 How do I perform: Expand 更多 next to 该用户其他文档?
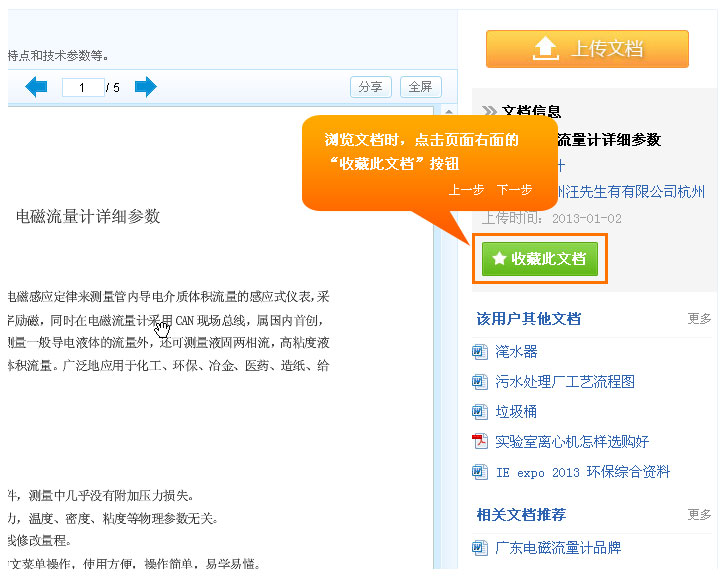699,319
